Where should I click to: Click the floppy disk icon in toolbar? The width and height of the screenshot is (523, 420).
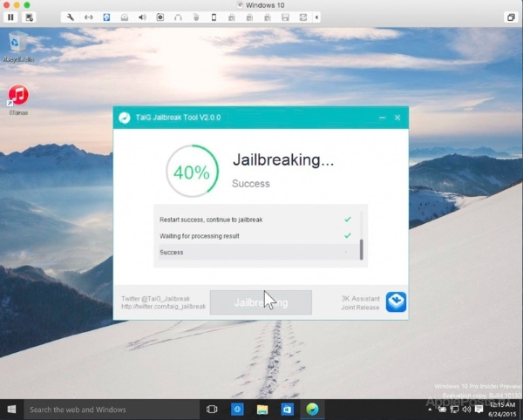[x=285, y=17]
